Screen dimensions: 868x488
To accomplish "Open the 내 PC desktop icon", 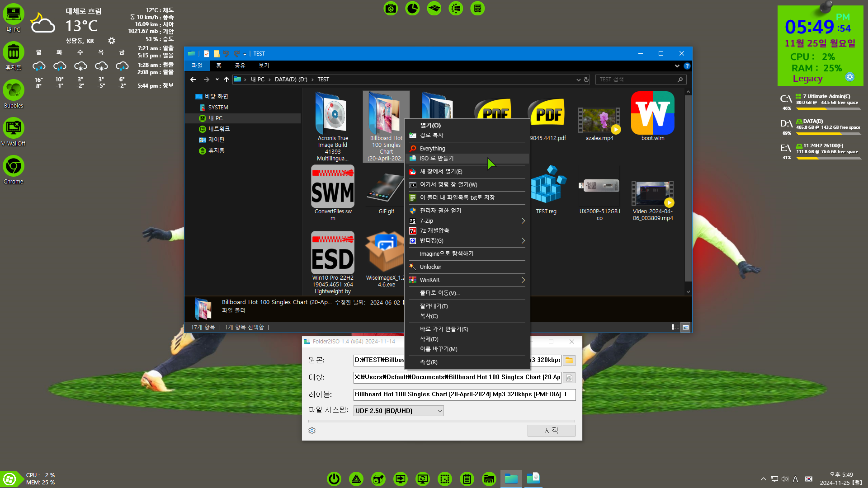I will tap(14, 18).
